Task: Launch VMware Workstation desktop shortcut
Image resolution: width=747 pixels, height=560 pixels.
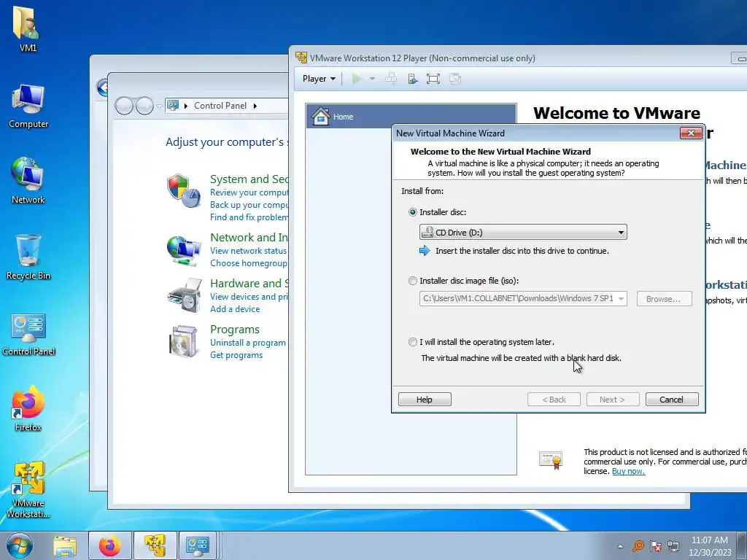Action: click(28, 489)
